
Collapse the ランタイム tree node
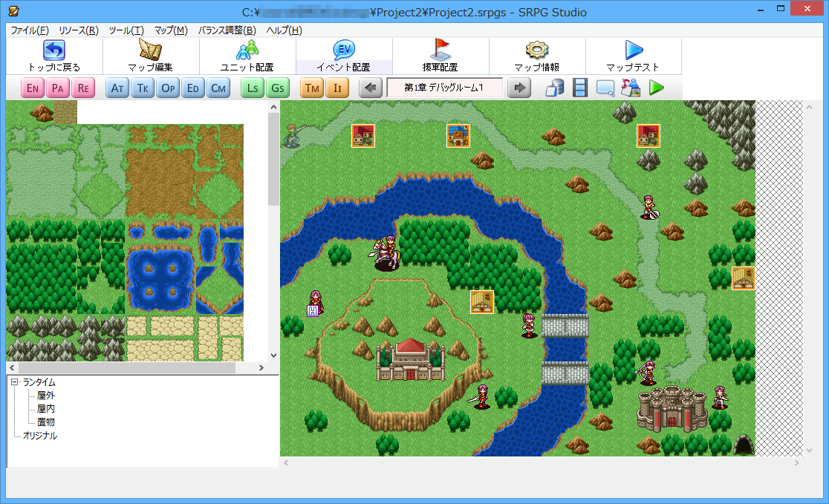[15, 382]
